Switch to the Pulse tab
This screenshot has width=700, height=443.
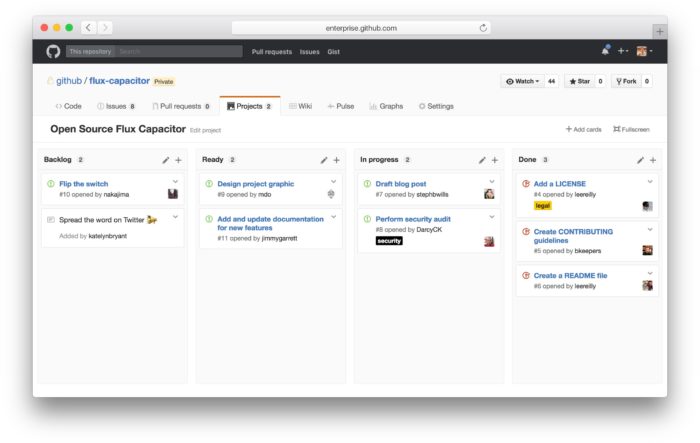coord(341,106)
